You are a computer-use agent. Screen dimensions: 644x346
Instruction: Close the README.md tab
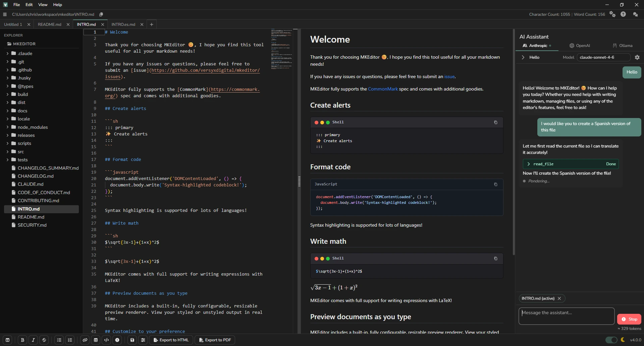tap(68, 24)
